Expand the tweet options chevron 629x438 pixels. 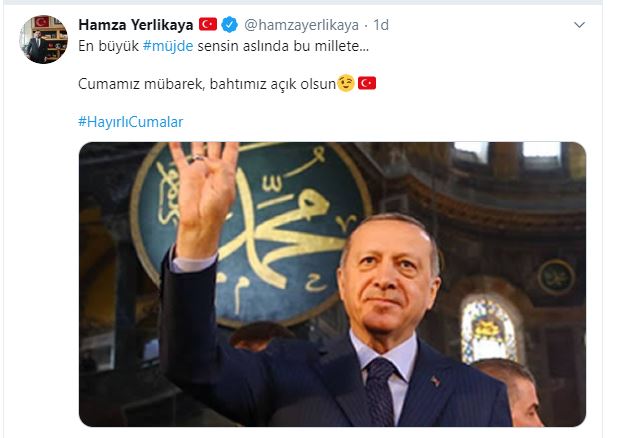coord(580,25)
